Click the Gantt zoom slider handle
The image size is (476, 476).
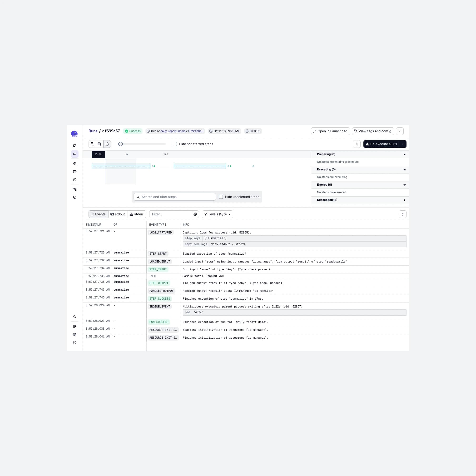click(120, 144)
